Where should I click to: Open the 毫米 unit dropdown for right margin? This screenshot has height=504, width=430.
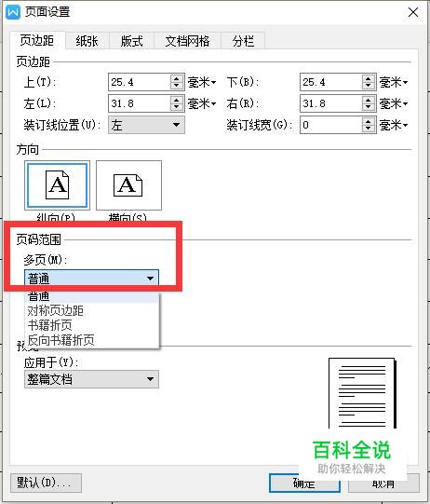394,103
